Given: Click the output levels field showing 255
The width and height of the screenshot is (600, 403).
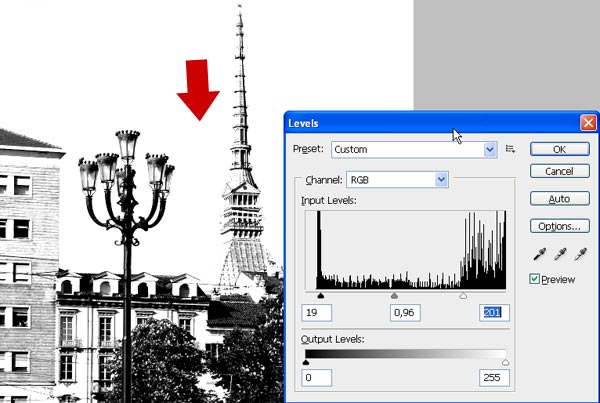Looking at the screenshot, I should [x=494, y=378].
